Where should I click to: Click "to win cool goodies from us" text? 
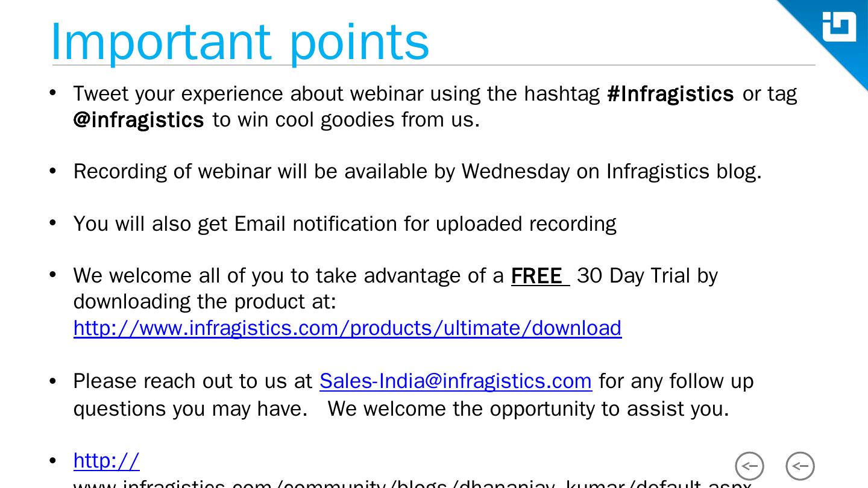(x=346, y=120)
